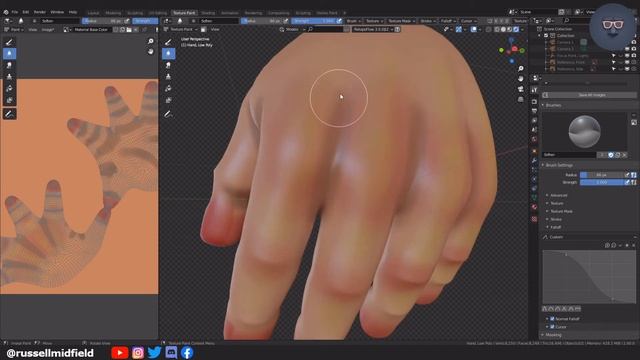Open the RetopoFlow dropdown in viewport header
The image size is (640, 360).
point(373,29)
